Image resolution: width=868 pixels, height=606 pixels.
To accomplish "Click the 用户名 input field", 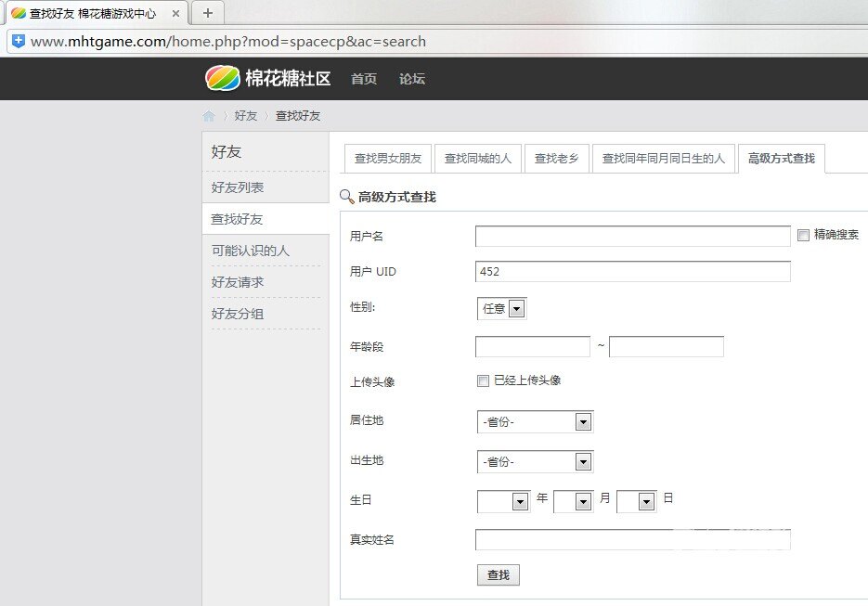I will tap(632, 237).
